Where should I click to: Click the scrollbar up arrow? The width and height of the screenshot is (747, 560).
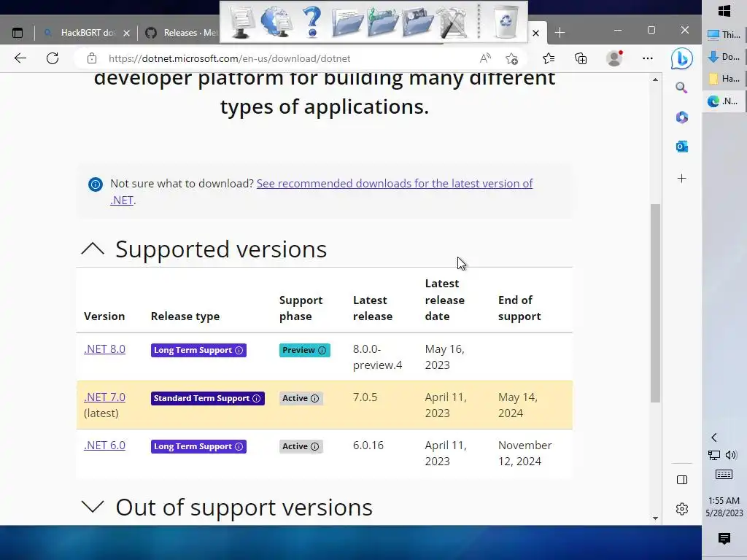(x=656, y=79)
